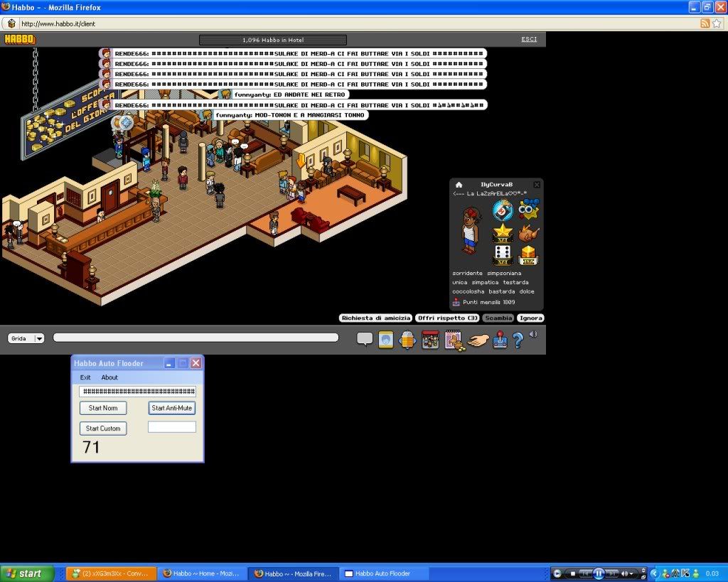The width and height of the screenshot is (728, 582).
Task: Click the Punti mensili joystick icon
Action: [456, 302]
